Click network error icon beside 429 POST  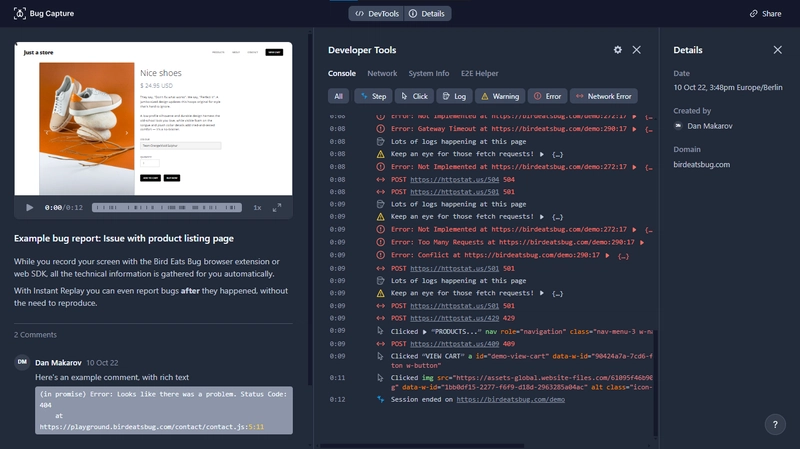[x=381, y=318]
